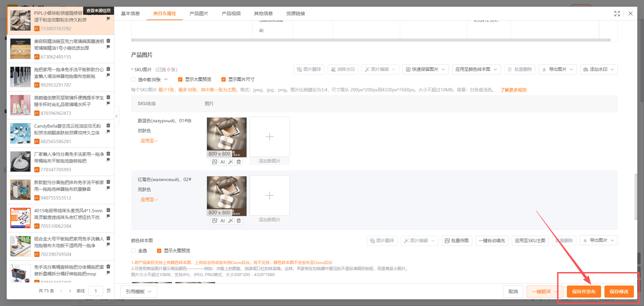Viewport: 644px width, 306px height.
Task: Click the 一键自动填充 button
Action: point(492,241)
